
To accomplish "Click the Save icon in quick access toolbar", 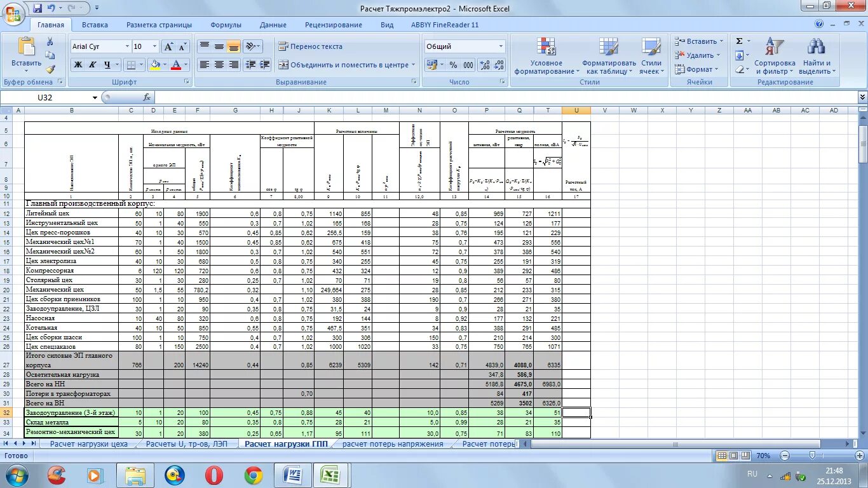I will point(37,8).
